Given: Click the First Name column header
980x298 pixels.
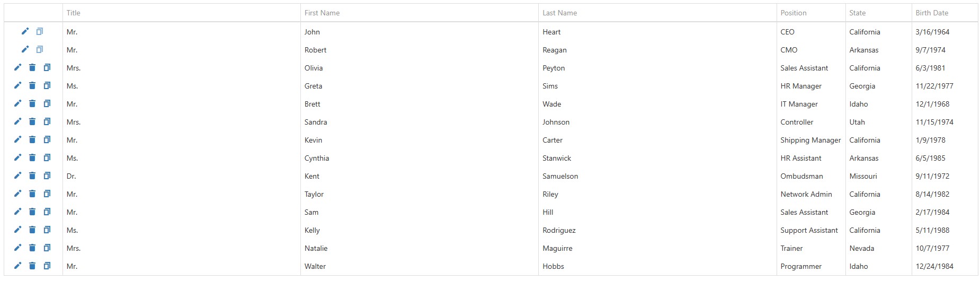Looking at the screenshot, I should 322,13.
